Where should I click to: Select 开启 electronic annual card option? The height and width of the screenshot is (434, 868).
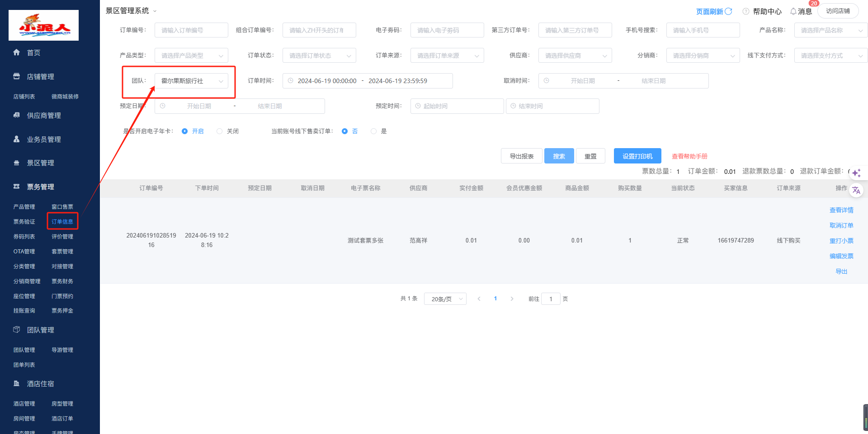[x=185, y=131]
